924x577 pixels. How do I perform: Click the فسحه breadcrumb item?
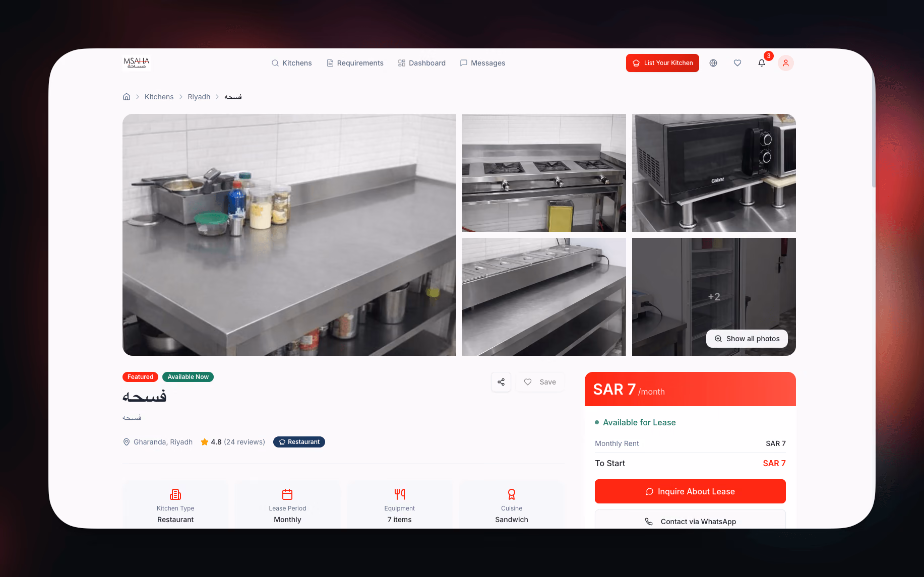pyautogui.click(x=233, y=97)
